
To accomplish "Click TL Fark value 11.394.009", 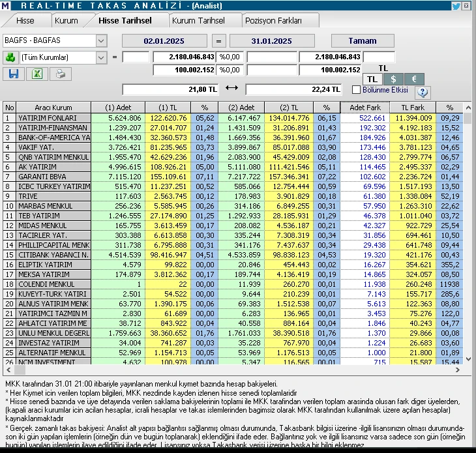I will (413, 118).
